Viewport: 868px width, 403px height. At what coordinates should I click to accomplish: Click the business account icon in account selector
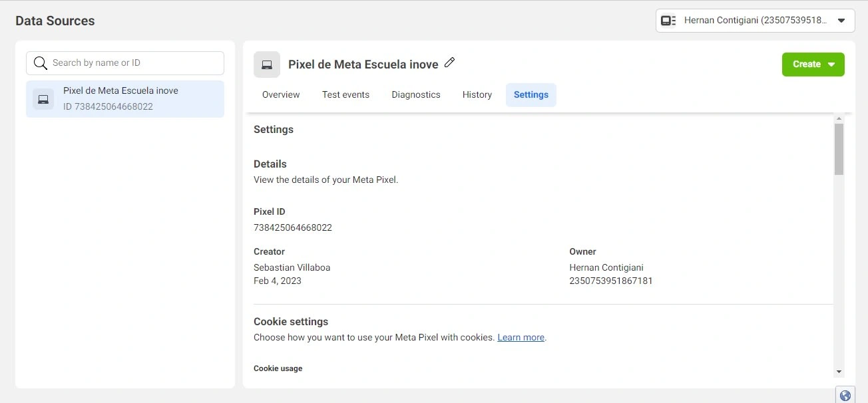(x=668, y=21)
